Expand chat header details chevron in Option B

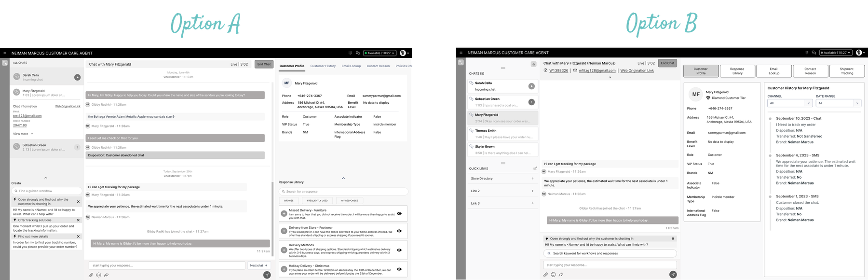point(610,77)
